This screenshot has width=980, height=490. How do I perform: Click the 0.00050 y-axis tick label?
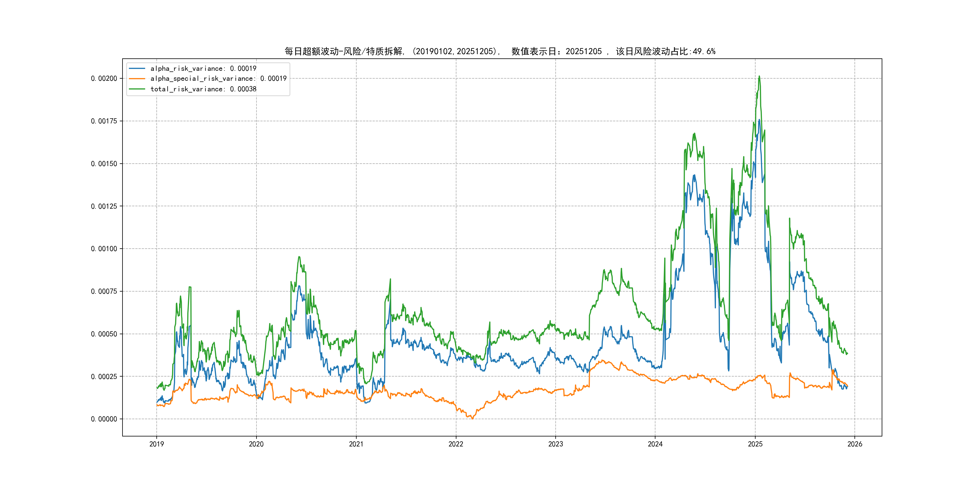pos(104,334)
